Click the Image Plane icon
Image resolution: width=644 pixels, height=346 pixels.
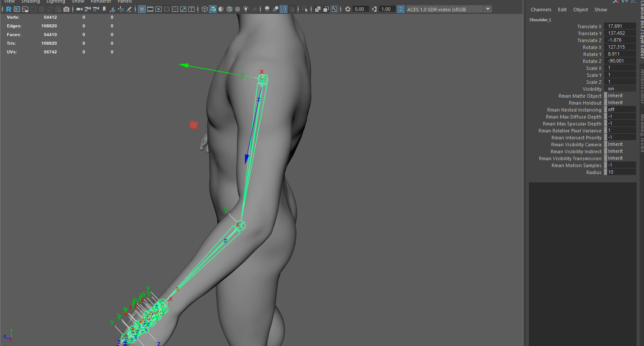[x=112, y=9]
